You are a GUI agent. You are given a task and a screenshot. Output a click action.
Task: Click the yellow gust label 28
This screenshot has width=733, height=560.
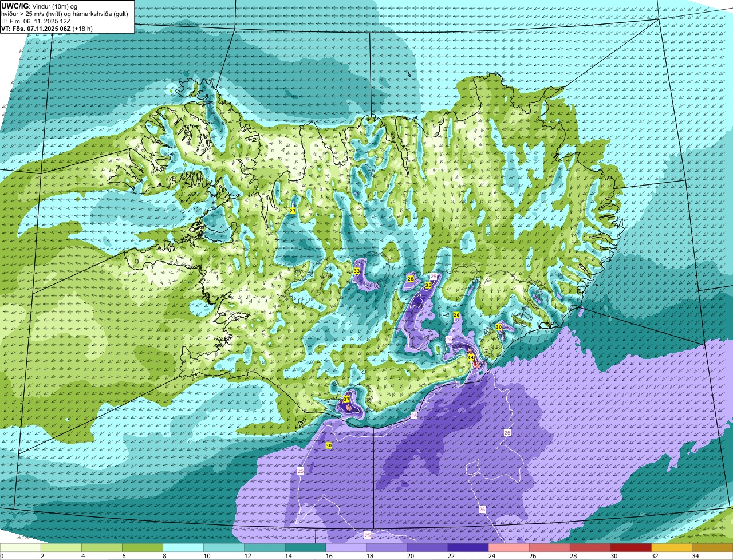coord(411,279)
